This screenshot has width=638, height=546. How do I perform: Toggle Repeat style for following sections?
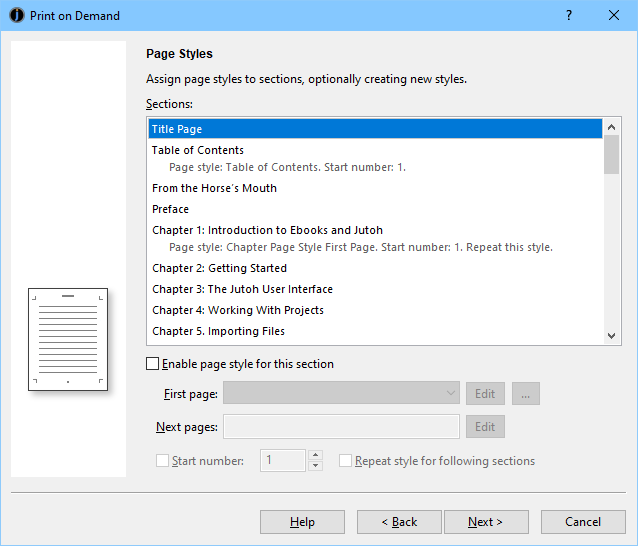(x=346, y=461)
